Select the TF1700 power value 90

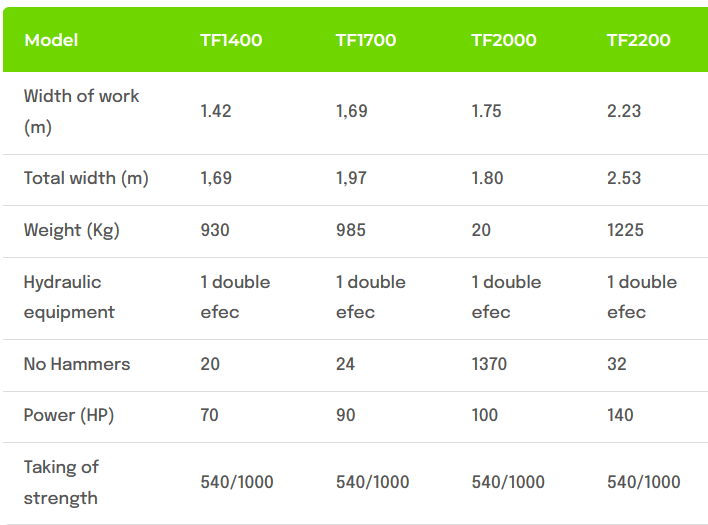345,415
